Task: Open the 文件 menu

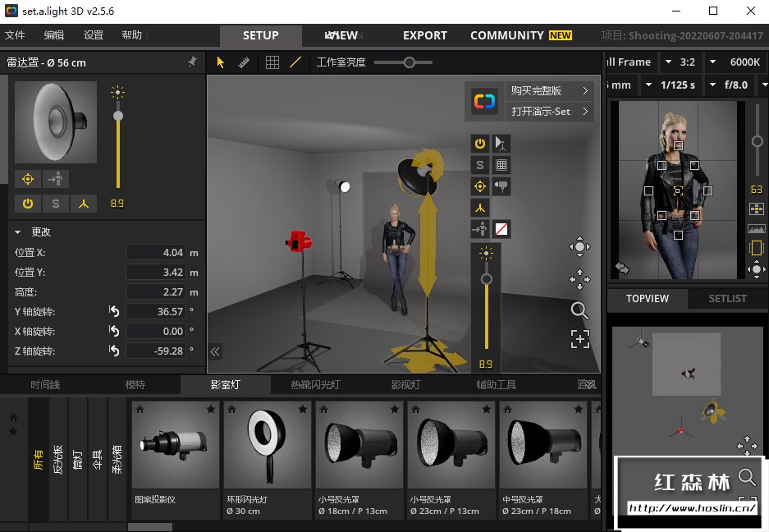Action: point(15,34)
